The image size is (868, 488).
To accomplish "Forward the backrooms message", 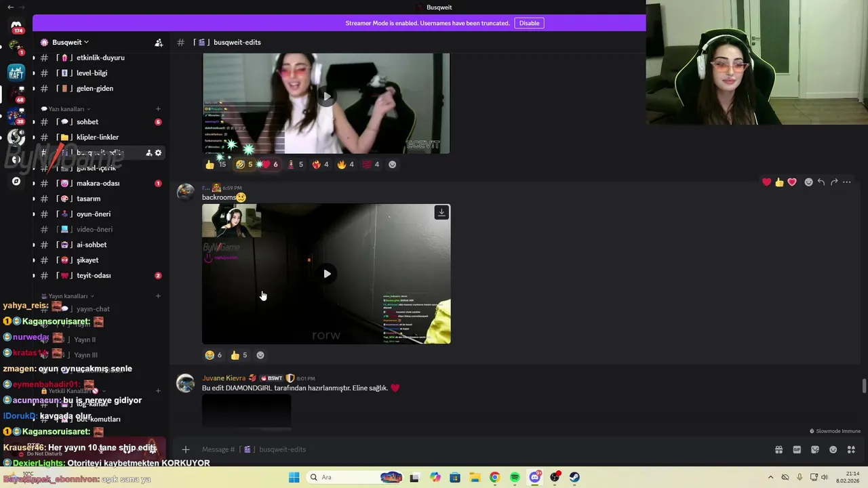I will click(x=834, y=182).
